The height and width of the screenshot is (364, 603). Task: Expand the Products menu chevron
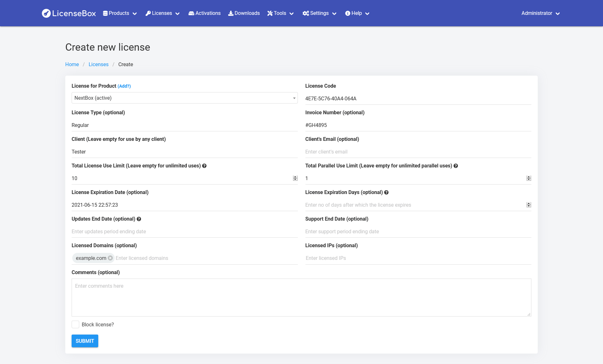tap(135, 14)
